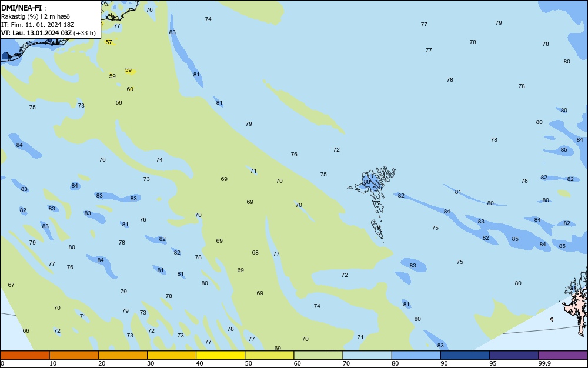This screenshot has height=368, width=588.
Task: Click the "90" legend tick label
Action: tap(444, 363)
